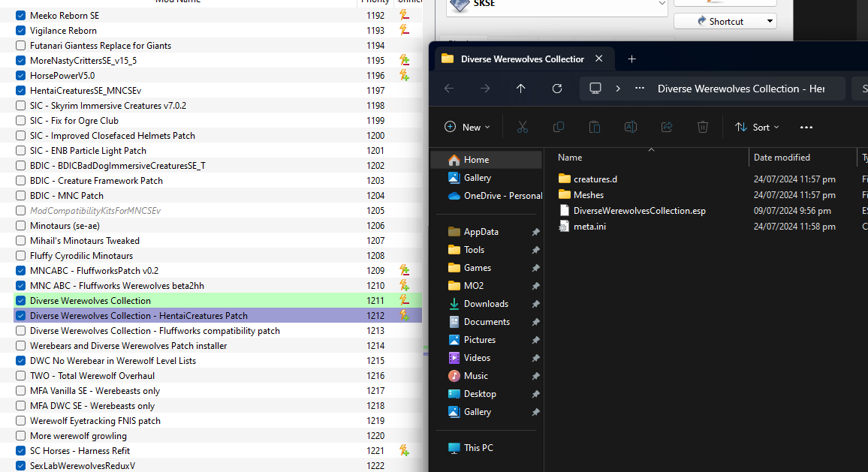
Task: Click the Copy icon in Explorer toolbar
Action: 558,128
